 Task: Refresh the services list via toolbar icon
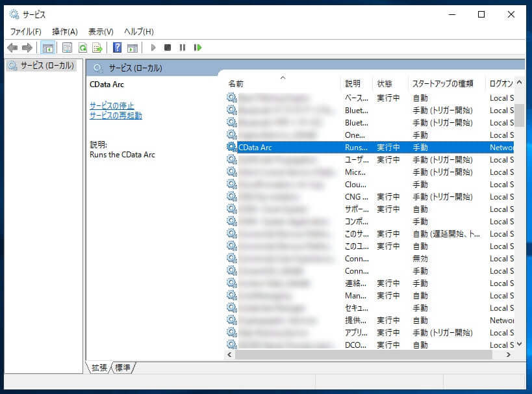(83, 47)
